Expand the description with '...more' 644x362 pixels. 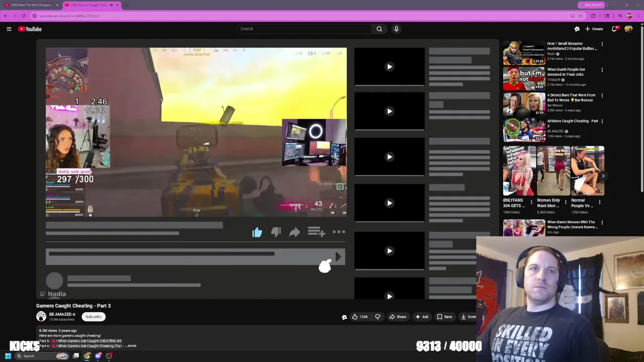(x=131, y=346)
